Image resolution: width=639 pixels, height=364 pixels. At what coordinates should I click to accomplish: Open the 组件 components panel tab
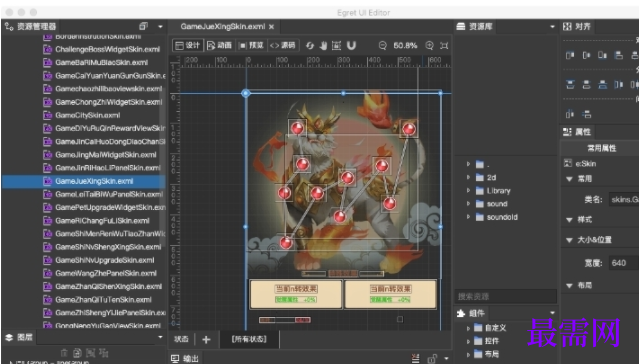[471, 313]
